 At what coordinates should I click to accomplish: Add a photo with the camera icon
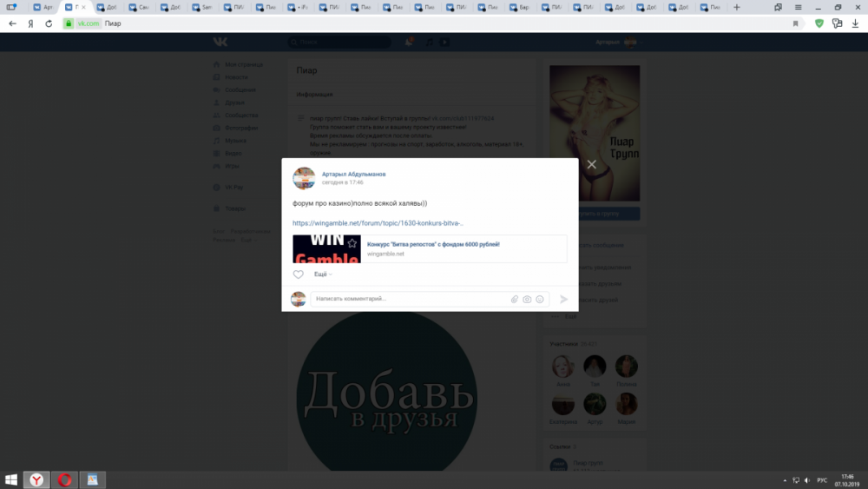[x=527, y=299]
